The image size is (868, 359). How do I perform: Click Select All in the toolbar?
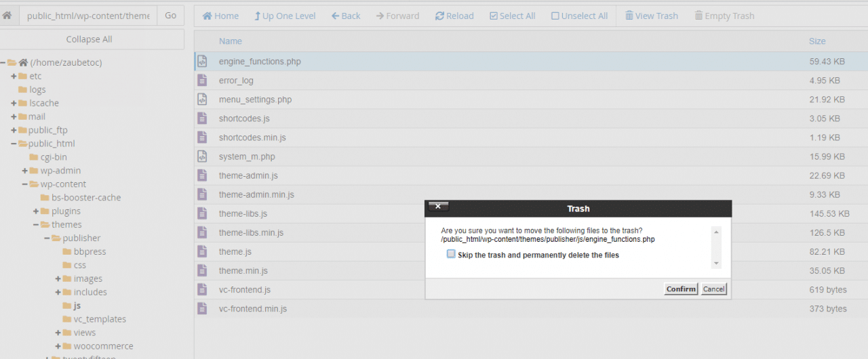[x=512, y=16]
